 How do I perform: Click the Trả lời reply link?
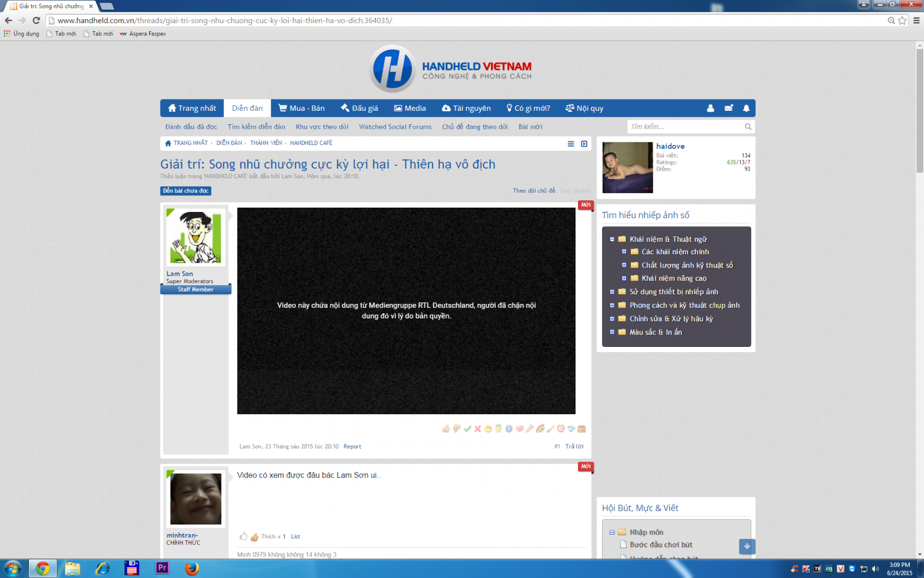(574, 446)
